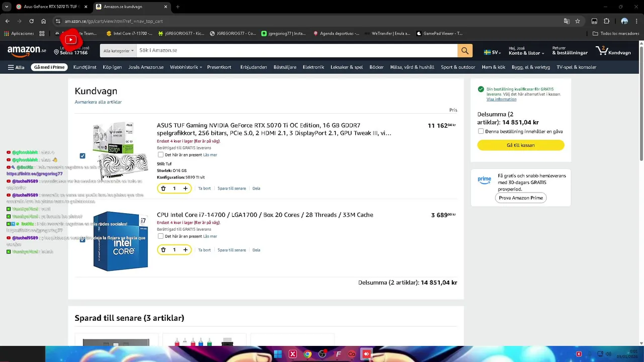Open Konto & listor dropdown
The image size is (644, 362).
point(526,51)
